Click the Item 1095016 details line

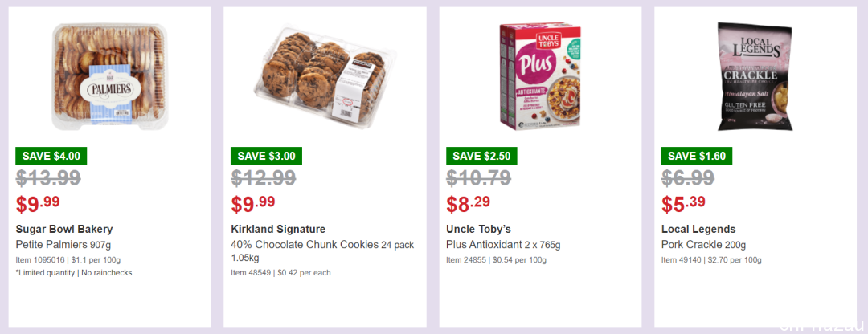click(68, 259)
